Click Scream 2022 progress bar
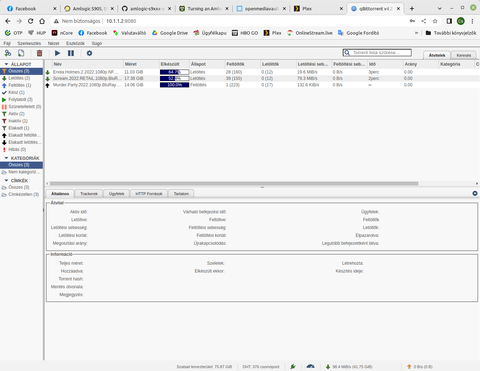This screenshot has height=371, width=480. point(174,78)
